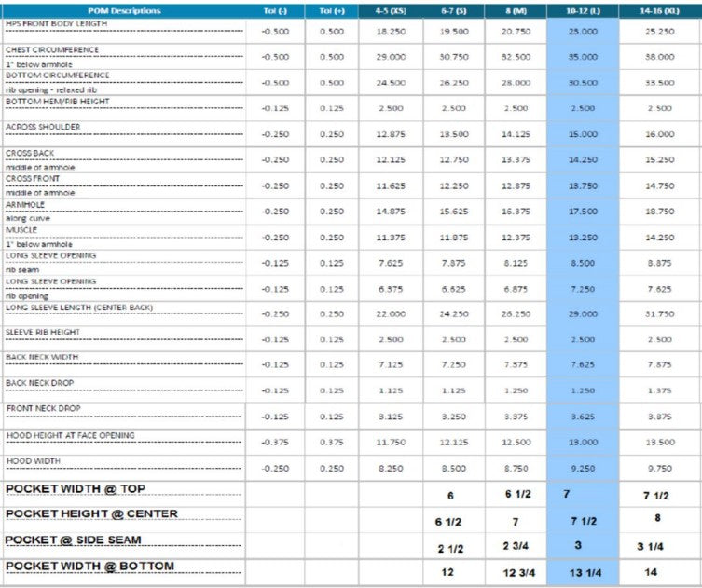
Task: Select the Hood Width row label
Action: pos(34,461)
